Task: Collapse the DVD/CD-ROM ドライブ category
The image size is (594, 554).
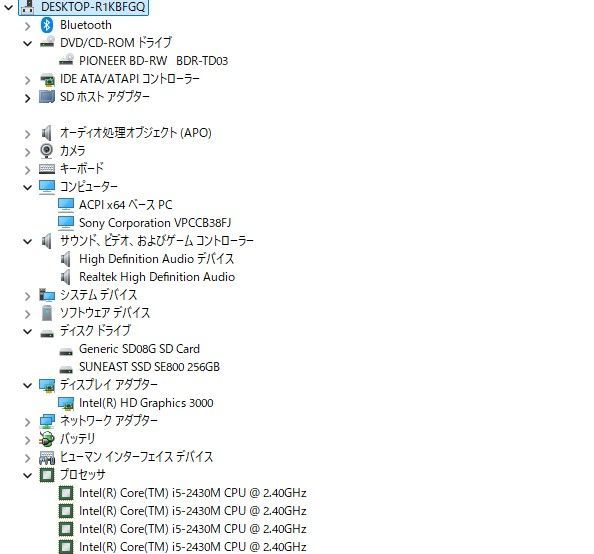Action: (x=27, y=43)
